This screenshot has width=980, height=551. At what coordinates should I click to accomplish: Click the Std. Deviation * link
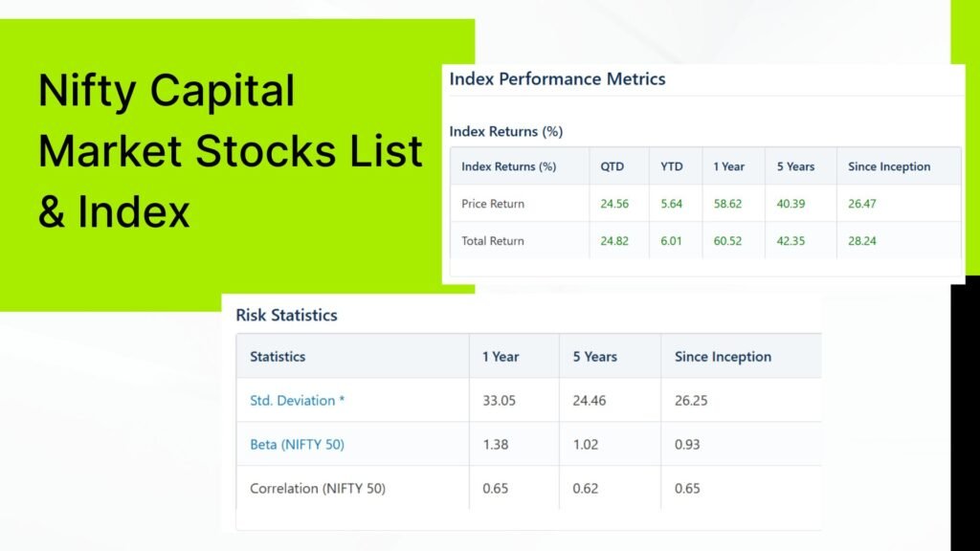tap(297, 401)
